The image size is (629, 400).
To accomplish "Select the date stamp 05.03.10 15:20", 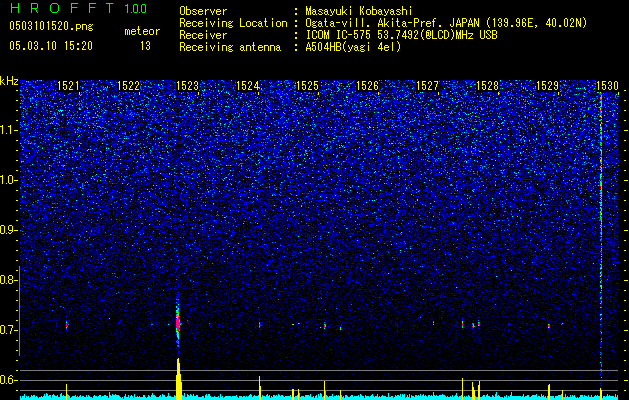I will (51, 46).
